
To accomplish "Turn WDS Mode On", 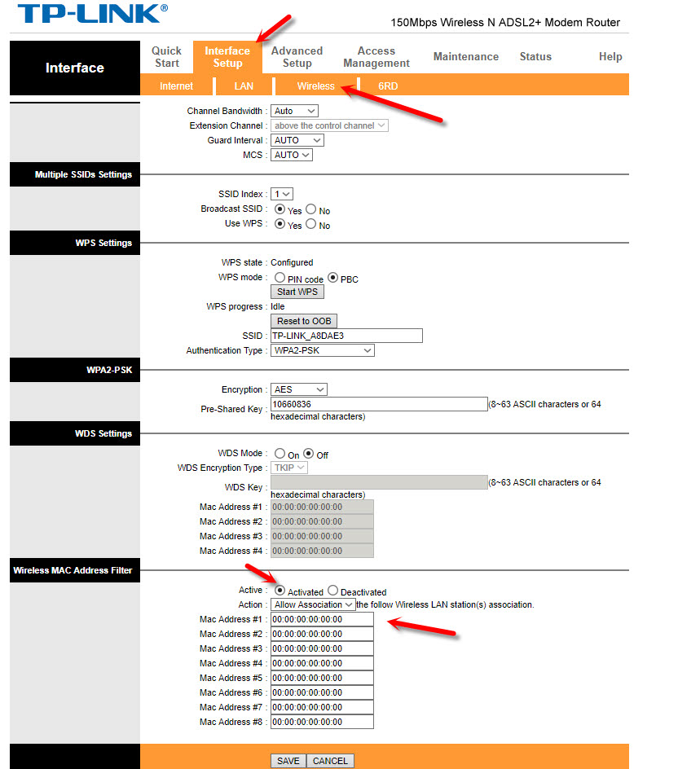I will (280, 455).
